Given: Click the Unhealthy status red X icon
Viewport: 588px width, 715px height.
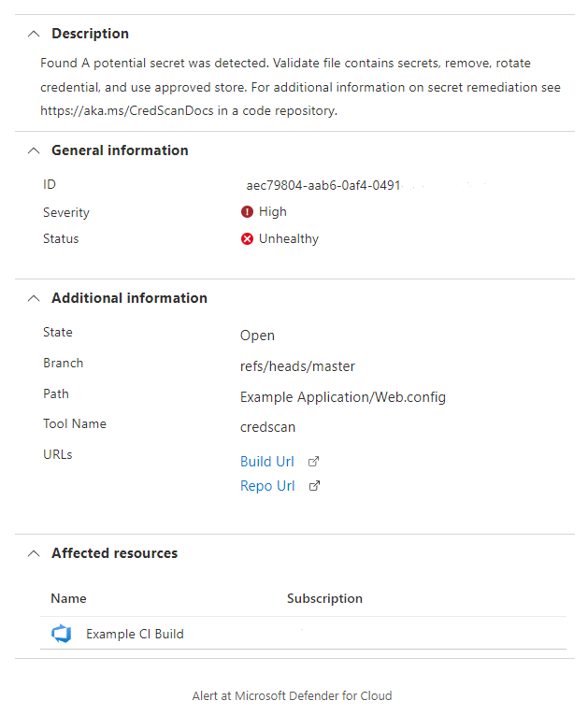Looking at the screenshot, I should pos(247,239).
